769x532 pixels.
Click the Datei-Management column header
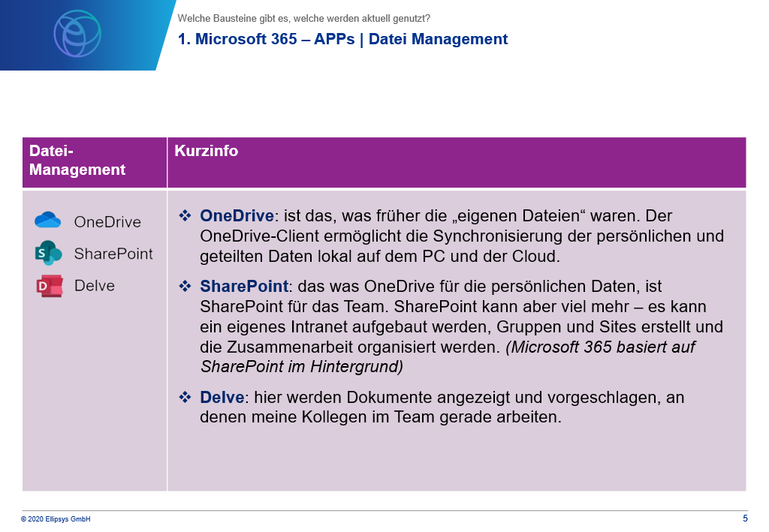[x=77, y=161]
